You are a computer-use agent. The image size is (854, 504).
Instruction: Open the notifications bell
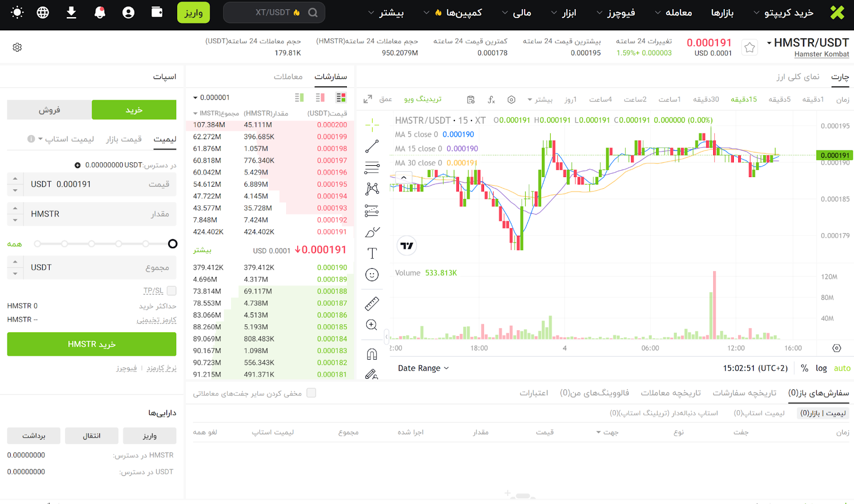tap(100, 12)
